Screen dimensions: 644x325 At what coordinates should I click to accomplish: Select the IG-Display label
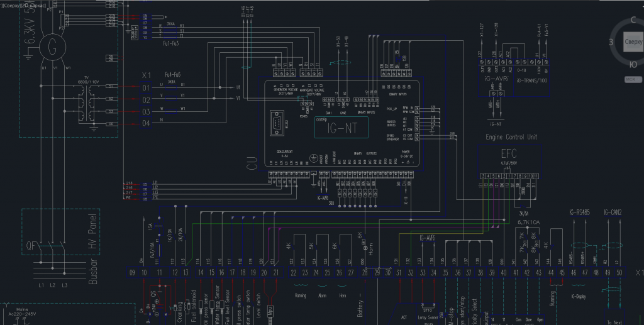coord(579,296)
